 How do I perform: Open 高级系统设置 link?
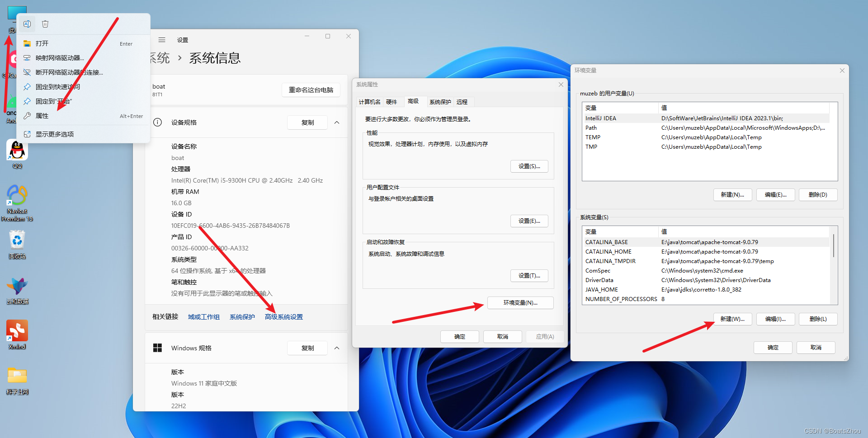(284, 317)
